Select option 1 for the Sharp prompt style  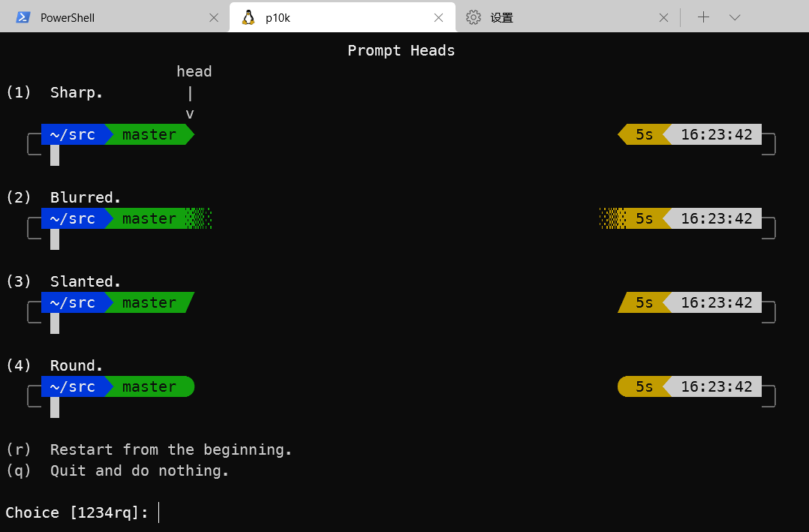[18, 92]
